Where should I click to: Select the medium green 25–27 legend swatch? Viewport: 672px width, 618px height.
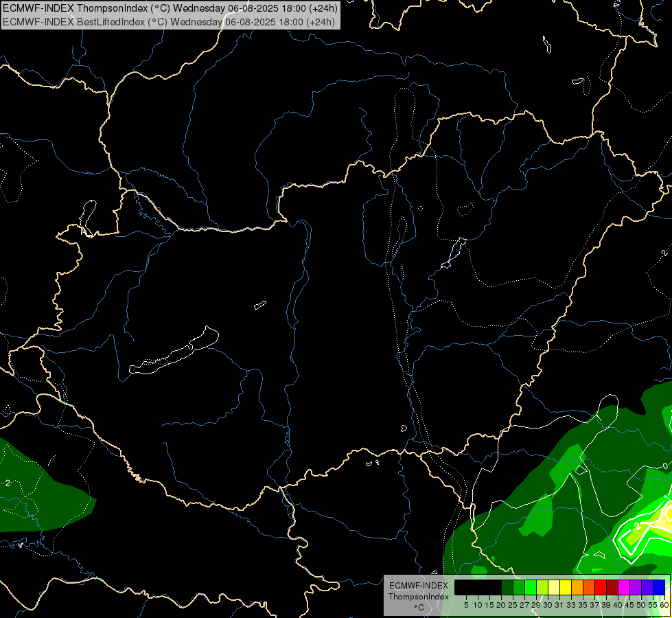(x=519, y=587)
